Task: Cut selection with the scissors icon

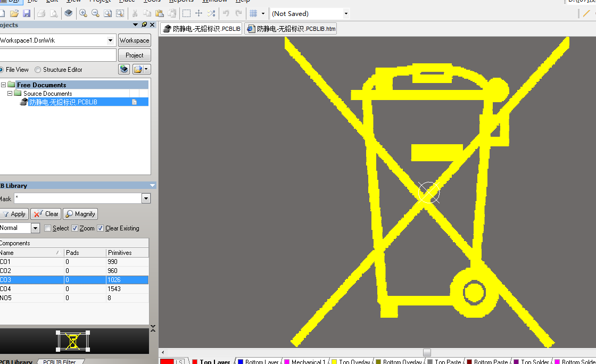Action: click(x=135, y=14)
